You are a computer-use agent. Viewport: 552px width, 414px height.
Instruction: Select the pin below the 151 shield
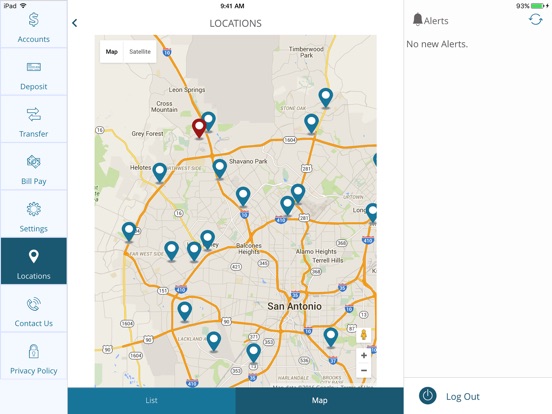(185, 312)
